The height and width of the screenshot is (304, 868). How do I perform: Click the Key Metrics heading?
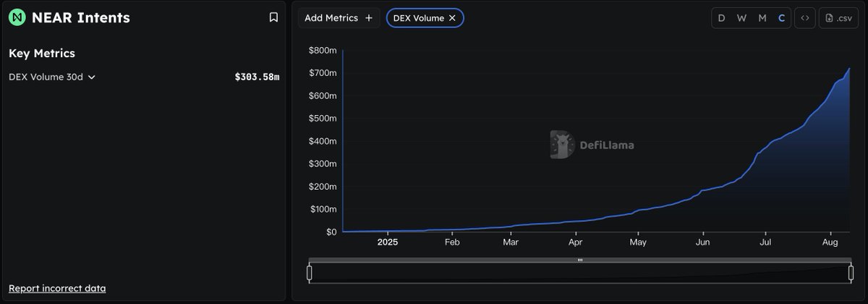point(42,54)
